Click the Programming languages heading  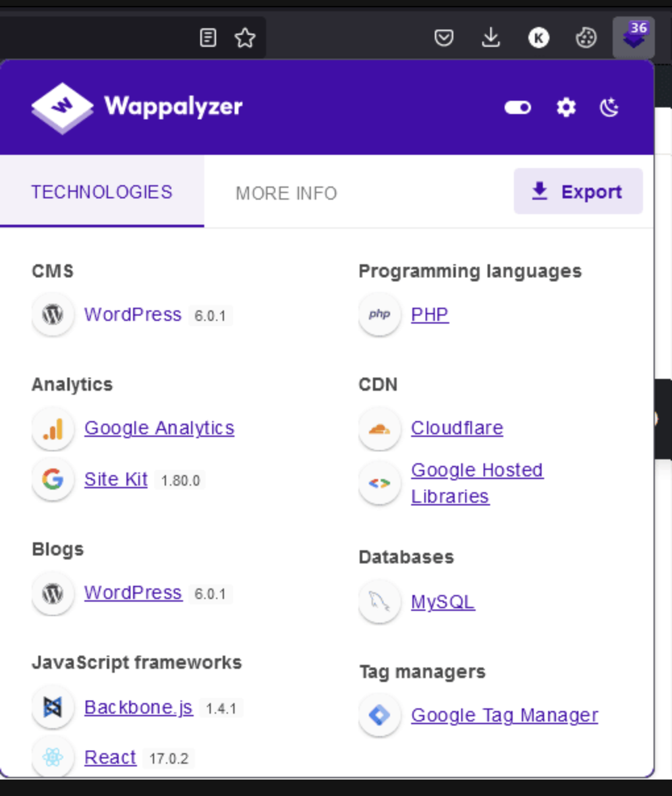(470, 271)
